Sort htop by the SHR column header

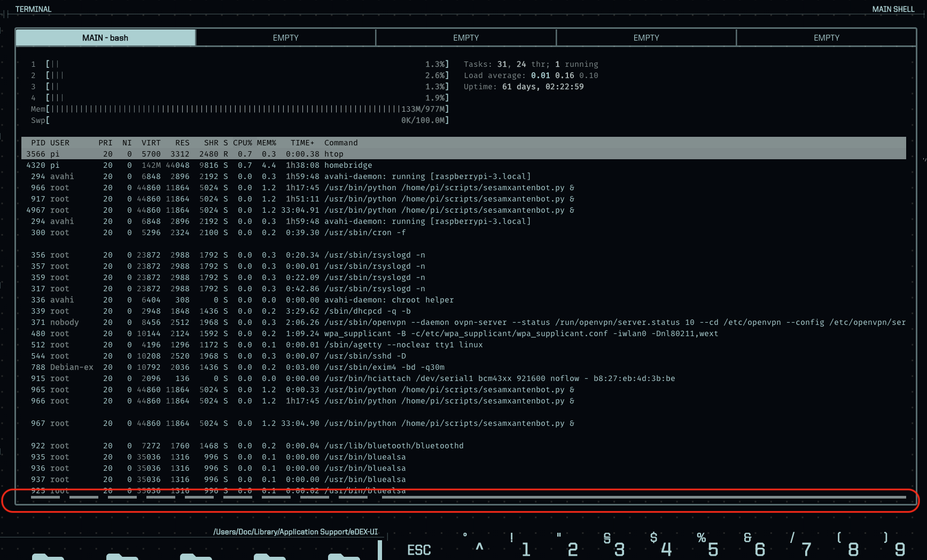pyautogui.click(x=211, y=143)
